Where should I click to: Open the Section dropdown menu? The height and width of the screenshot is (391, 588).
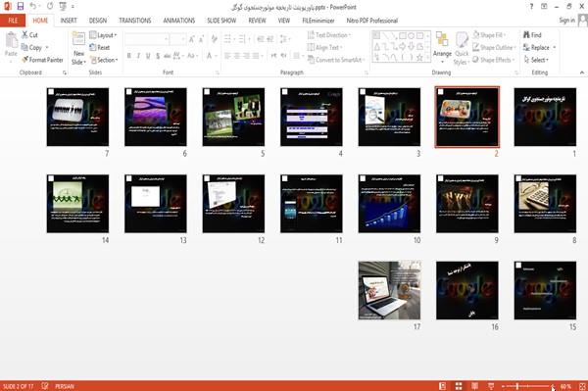point(104,60)
